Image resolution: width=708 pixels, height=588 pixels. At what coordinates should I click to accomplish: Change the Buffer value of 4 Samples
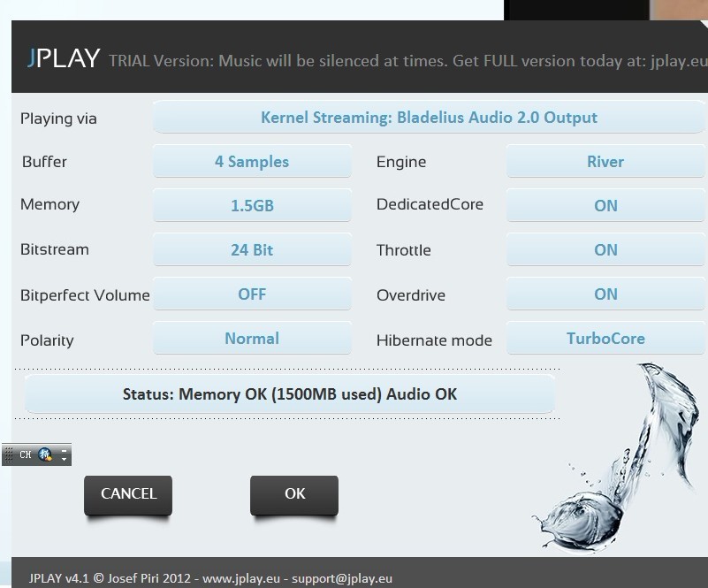click(252, 161)
